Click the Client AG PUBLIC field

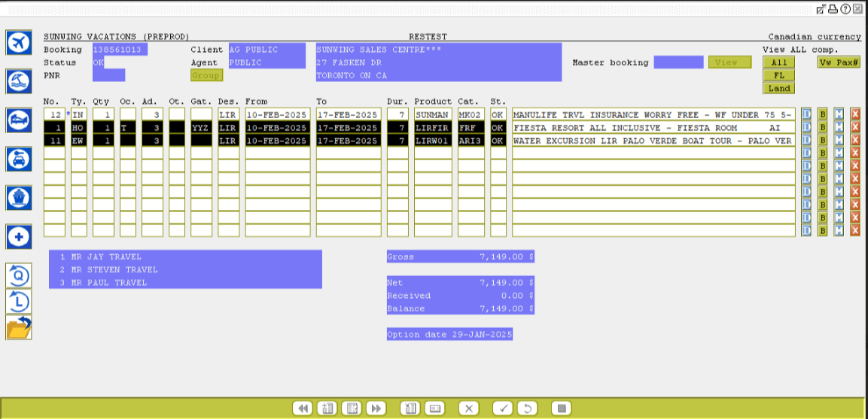click(x=266, y=49)
